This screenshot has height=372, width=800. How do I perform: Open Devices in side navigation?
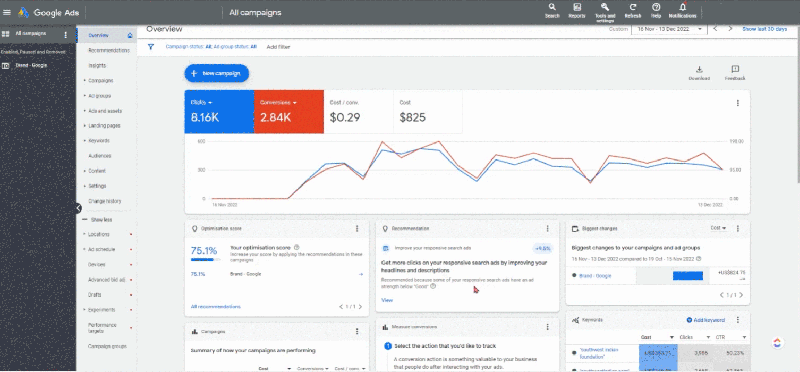(96, 265)
